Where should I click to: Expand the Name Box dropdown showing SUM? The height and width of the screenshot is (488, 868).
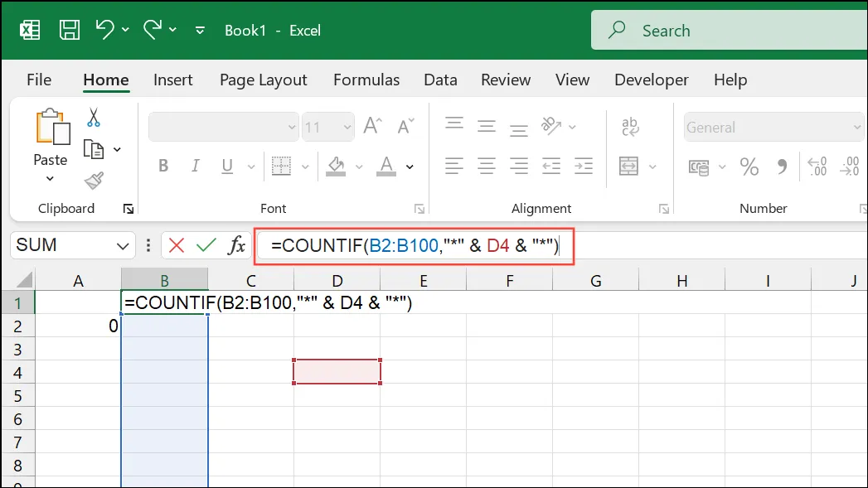click(123, 246)
